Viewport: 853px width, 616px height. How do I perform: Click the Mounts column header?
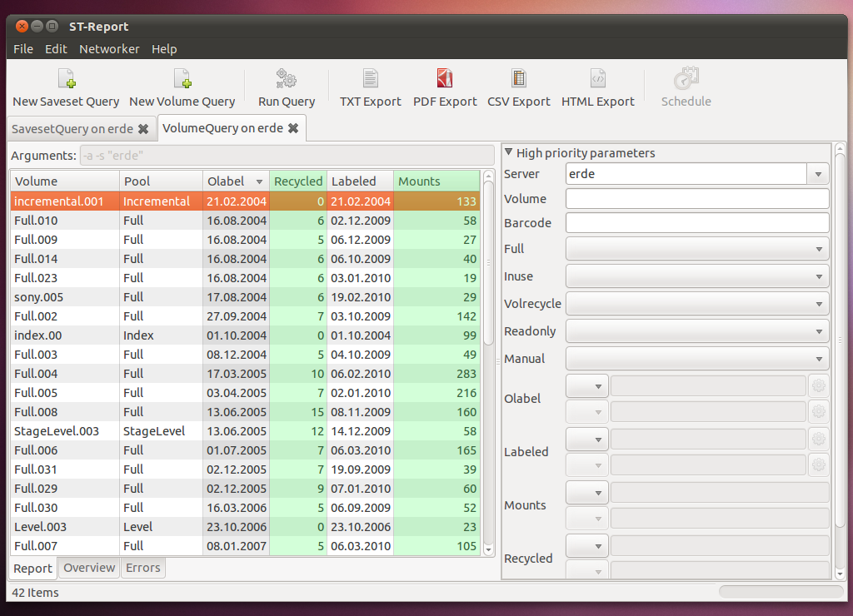(x=436, y=181)
